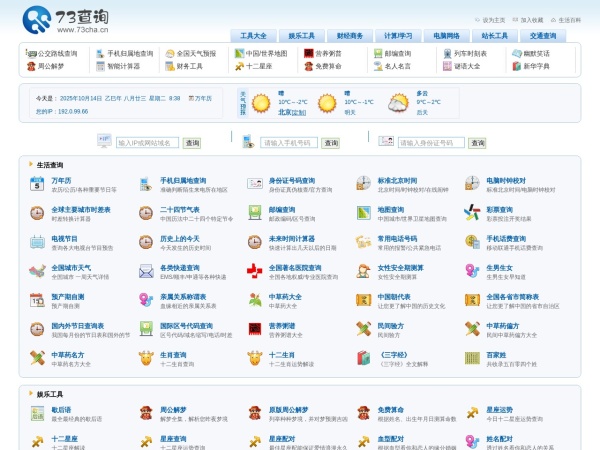The height and width of the screenshot is (450, 600).
Task: Open the 女性安全期测算 icon
Action: (x=363, y=271)
